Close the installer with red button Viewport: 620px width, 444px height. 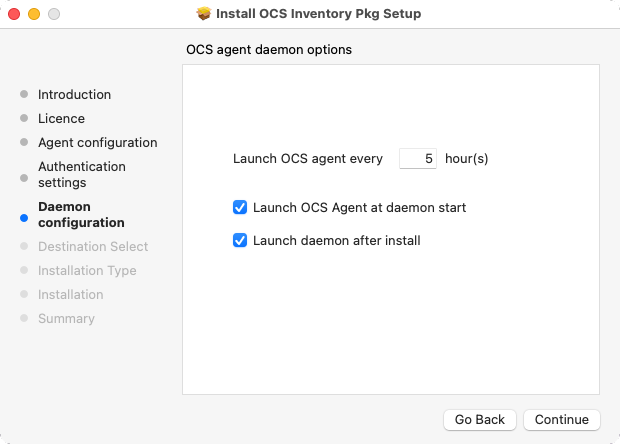click(x=14, y=14)
